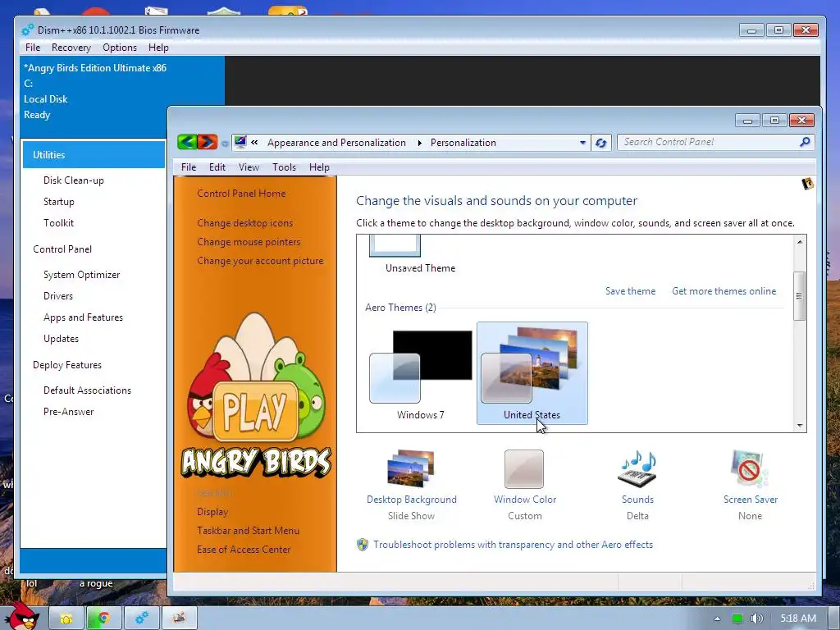Click Save theme link

click(630, 291)
